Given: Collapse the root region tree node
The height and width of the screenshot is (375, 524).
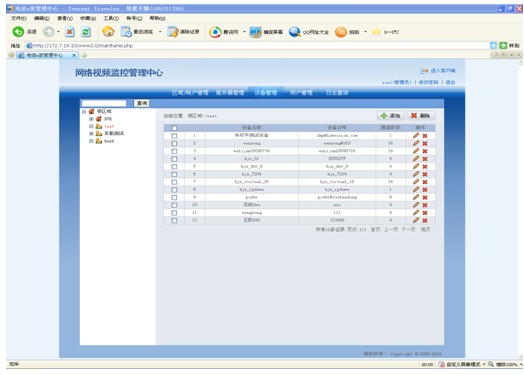Looking at the screenshot, I should [84, 112].
